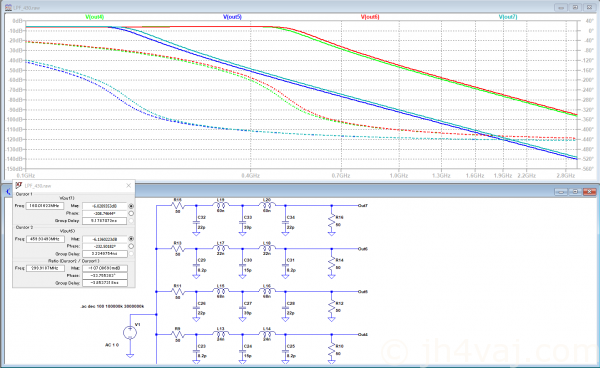This screenshot has height=368, width=600.
Task: Click the Out6 net label
Action: coord(362,249)
